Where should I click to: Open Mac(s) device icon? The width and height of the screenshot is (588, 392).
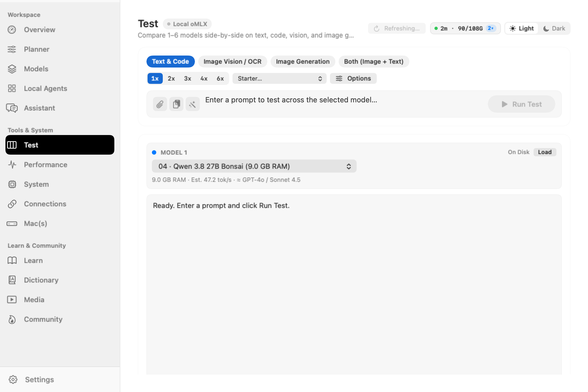12,223
